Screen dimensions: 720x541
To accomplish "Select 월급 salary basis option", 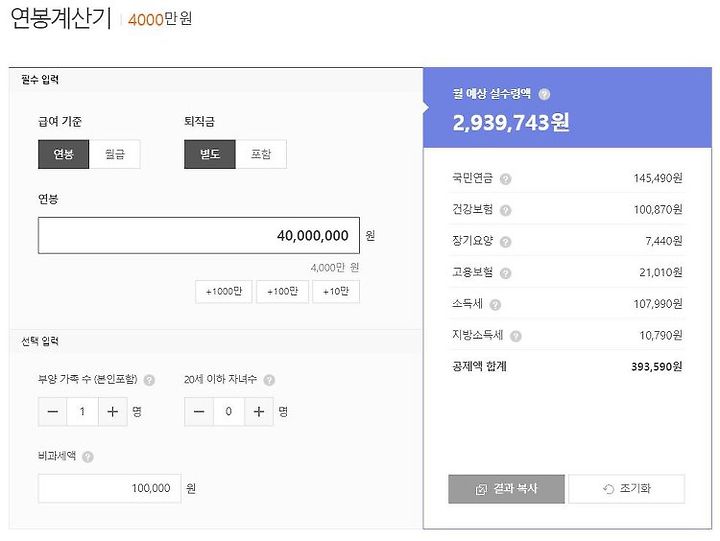I will point(114,154).
